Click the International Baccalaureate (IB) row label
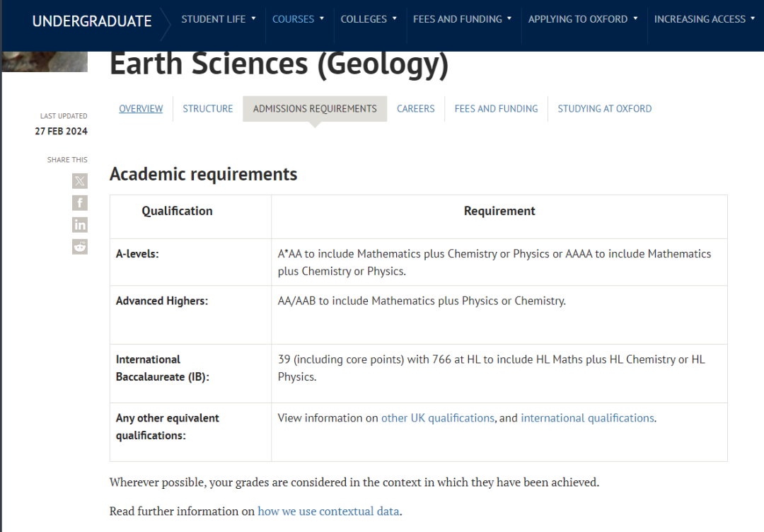 coord(162,369)
